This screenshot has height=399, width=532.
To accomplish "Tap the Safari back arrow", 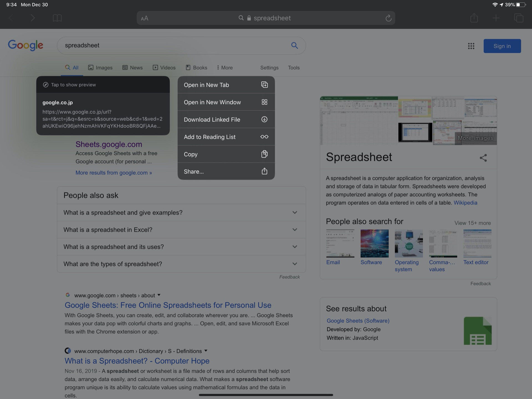I will tap(11, 18).
